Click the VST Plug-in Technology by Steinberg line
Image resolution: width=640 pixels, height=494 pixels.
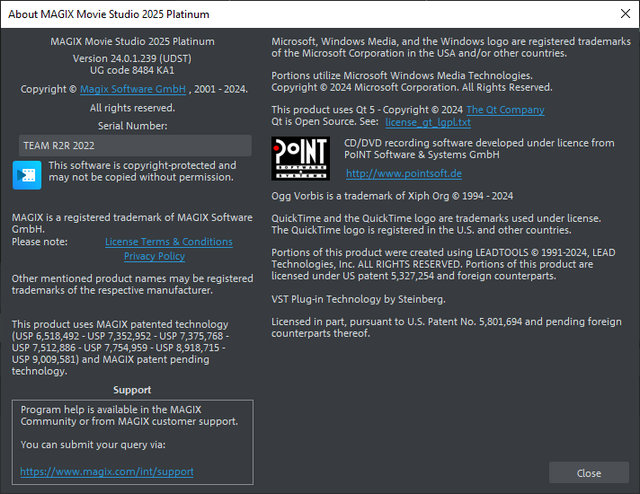click(x=358, y=299)
